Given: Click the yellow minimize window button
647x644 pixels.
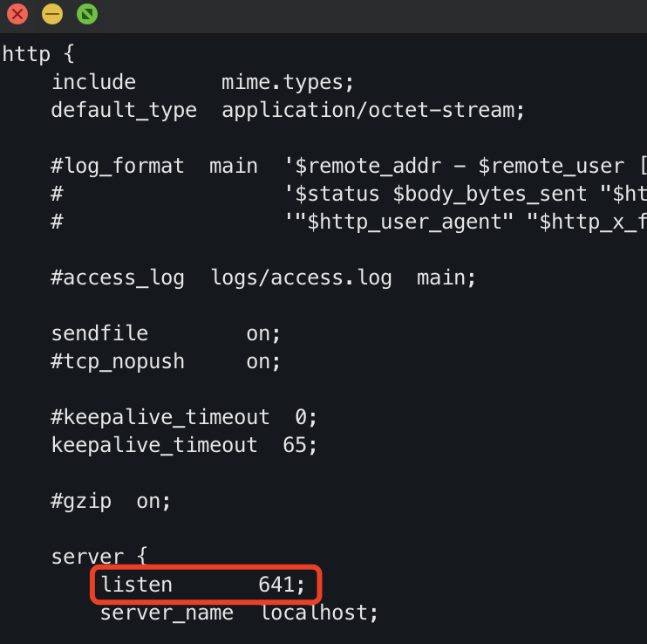Looking at the screenshot, I should pos(51,14).
